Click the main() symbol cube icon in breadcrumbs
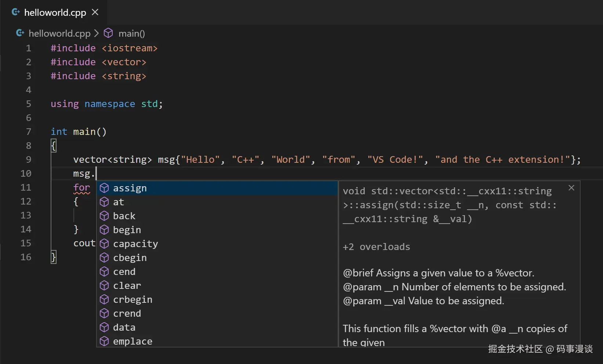The height and width of the screenshot is (364, 603). click(x=108, y=33)
